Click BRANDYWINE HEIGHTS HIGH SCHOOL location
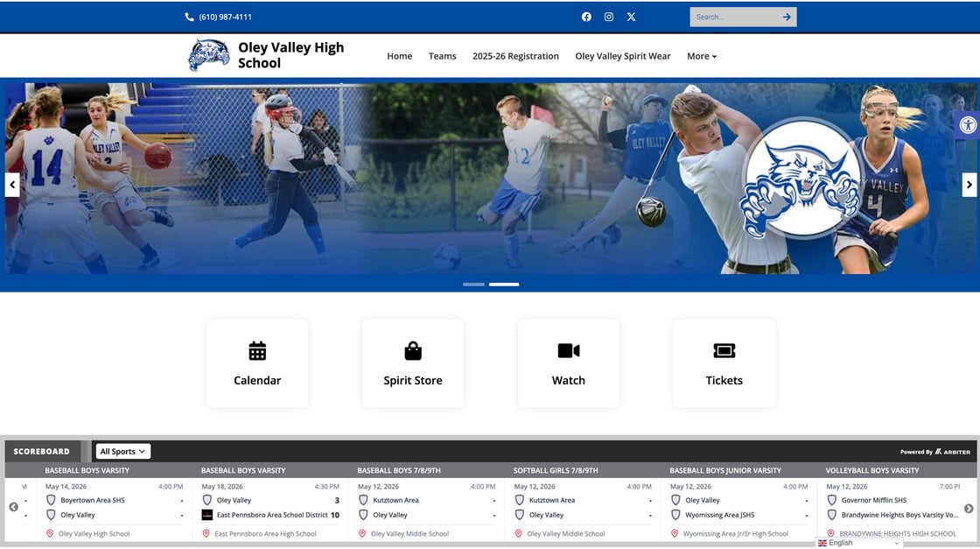 point(898,533)
